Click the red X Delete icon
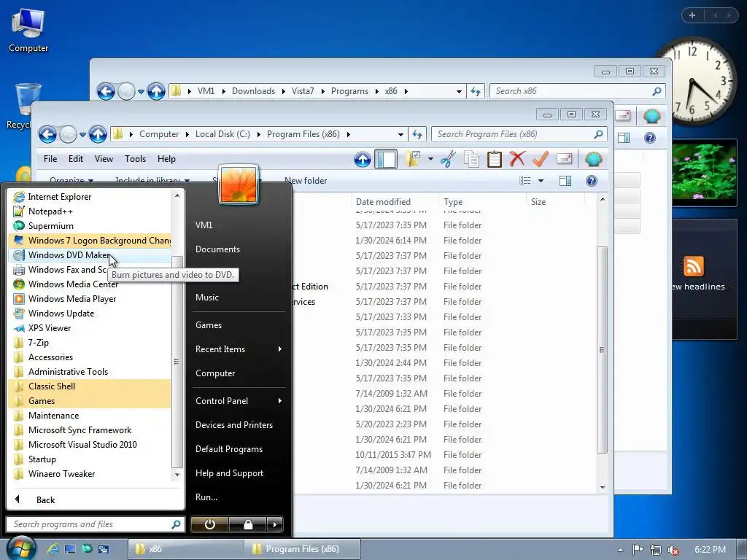The width and height of the screenshot is (747, 560). point(517,159)
